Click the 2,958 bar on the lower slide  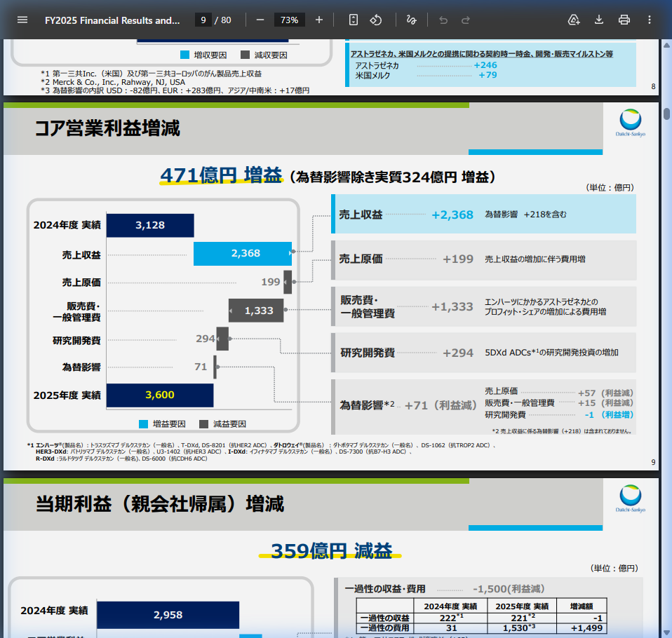pos(168,615)
